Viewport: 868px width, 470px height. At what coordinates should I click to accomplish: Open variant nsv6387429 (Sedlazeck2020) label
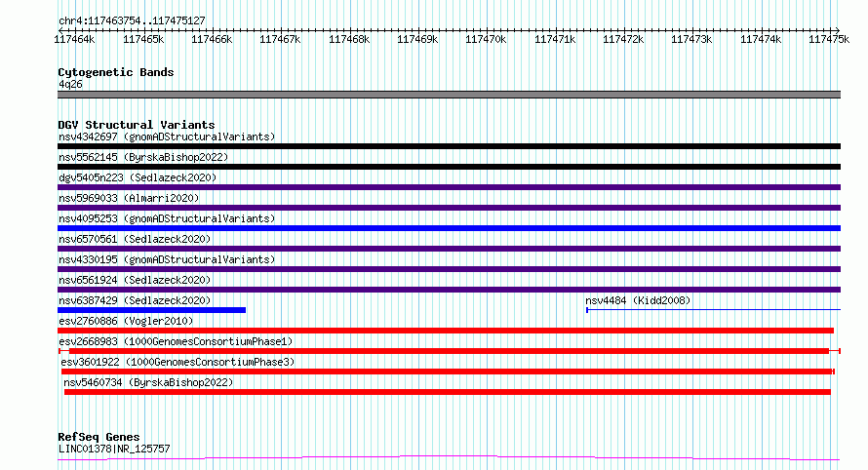(135, 300)
